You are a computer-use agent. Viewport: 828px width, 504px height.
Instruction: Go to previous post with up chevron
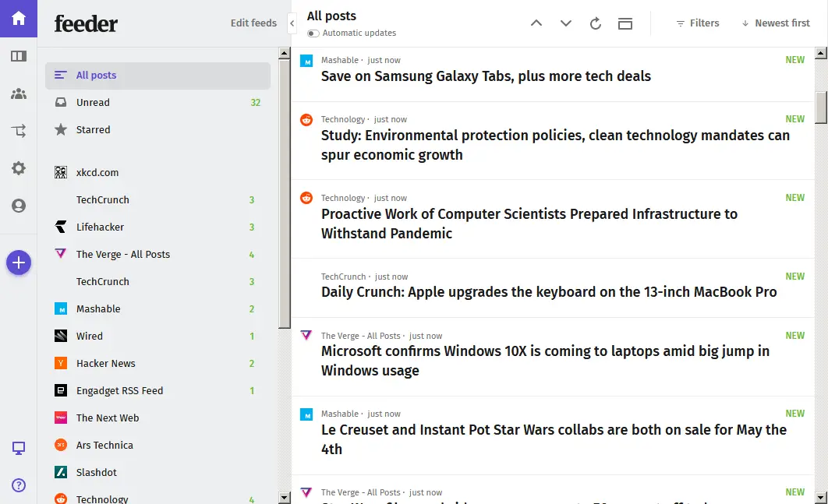[536, 23]
